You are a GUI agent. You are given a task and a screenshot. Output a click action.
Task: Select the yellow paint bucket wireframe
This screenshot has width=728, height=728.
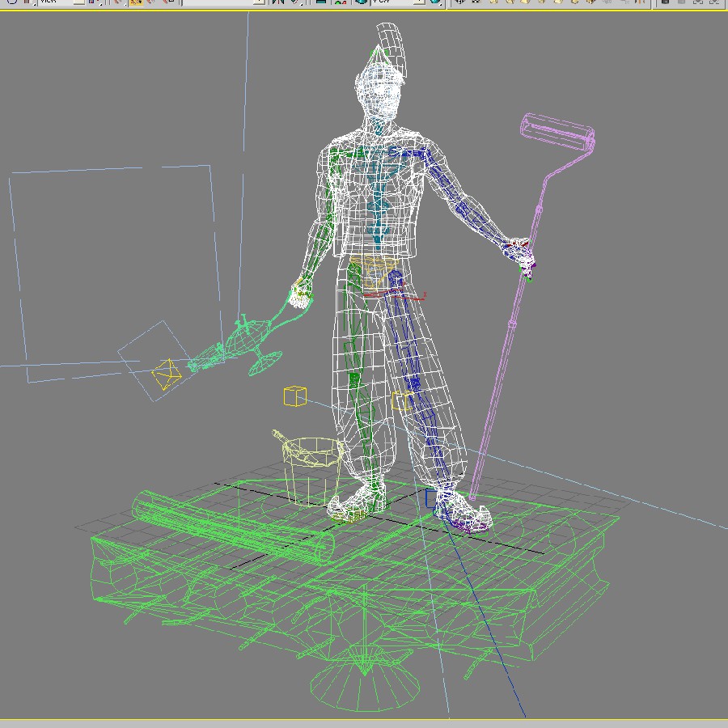(x=313, y=471)
